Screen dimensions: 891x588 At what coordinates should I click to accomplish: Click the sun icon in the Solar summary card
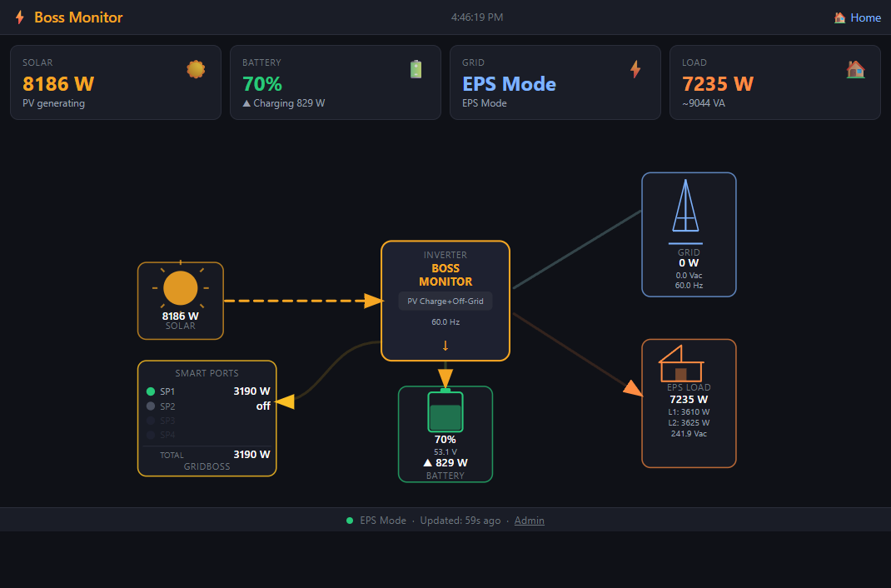click(196, 69)
